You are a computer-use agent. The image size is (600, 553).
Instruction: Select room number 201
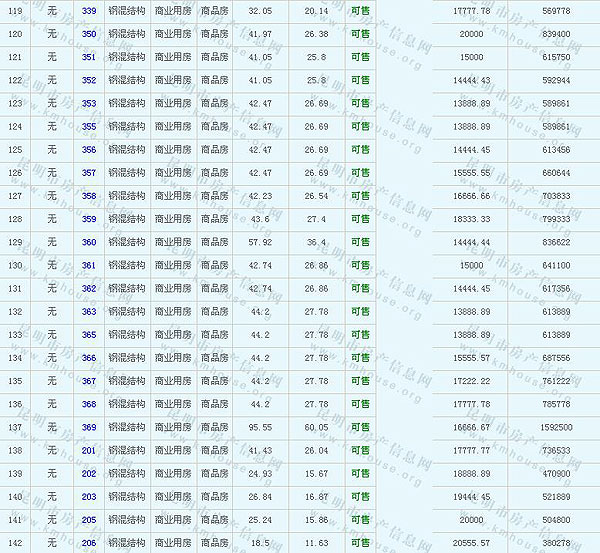pyautogui.click(x=89, y=451)
